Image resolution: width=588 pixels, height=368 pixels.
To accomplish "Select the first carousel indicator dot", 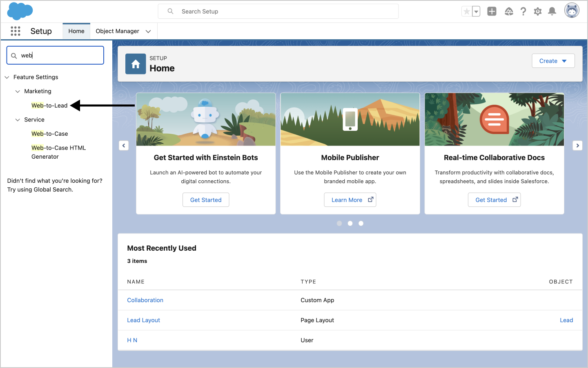I will pyautogui.click(x=339, y=223).
